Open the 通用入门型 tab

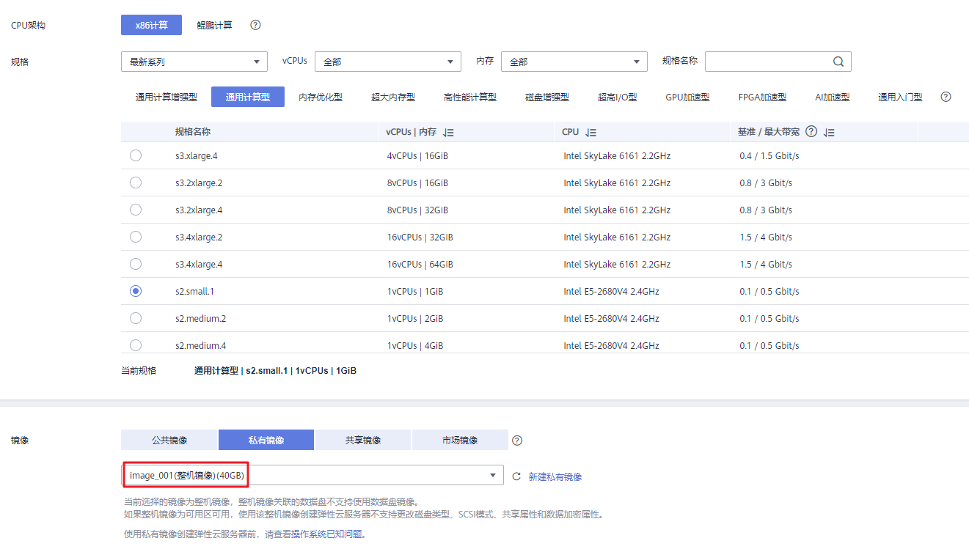pyautogui.click(x=901, y=97)
